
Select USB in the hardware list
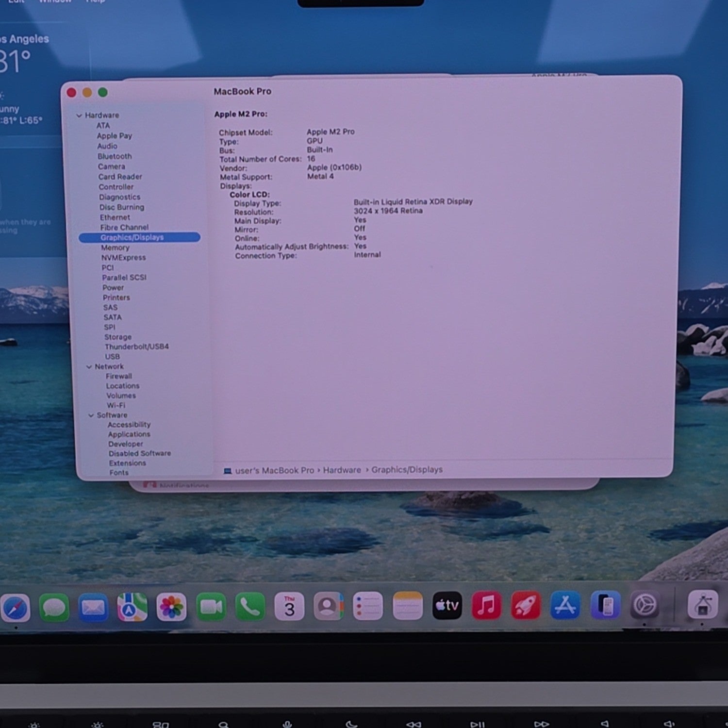pos(112,356)
